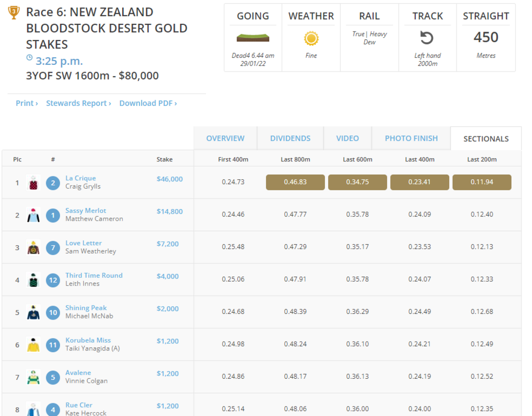Click Korubela Miss yellow silks icon

tap(33, 344)
